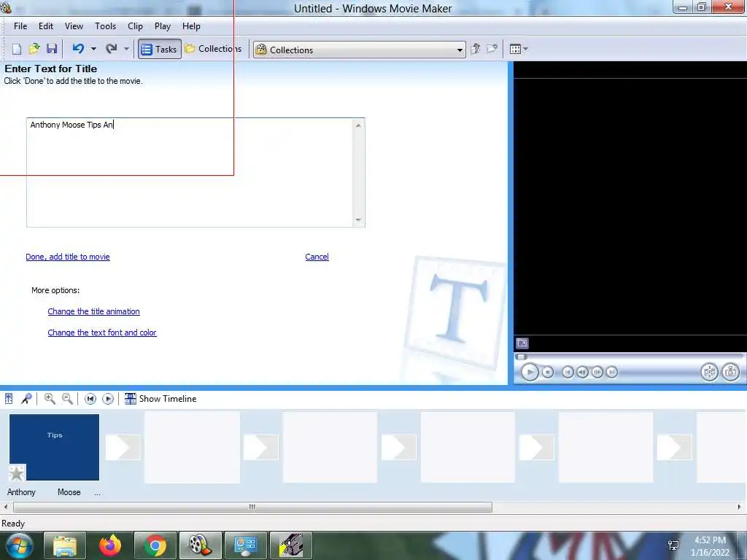The width and height of the screenshot is (747, 560).
Task: Open a project using the folder icon
Action: [x=34, y=49]
